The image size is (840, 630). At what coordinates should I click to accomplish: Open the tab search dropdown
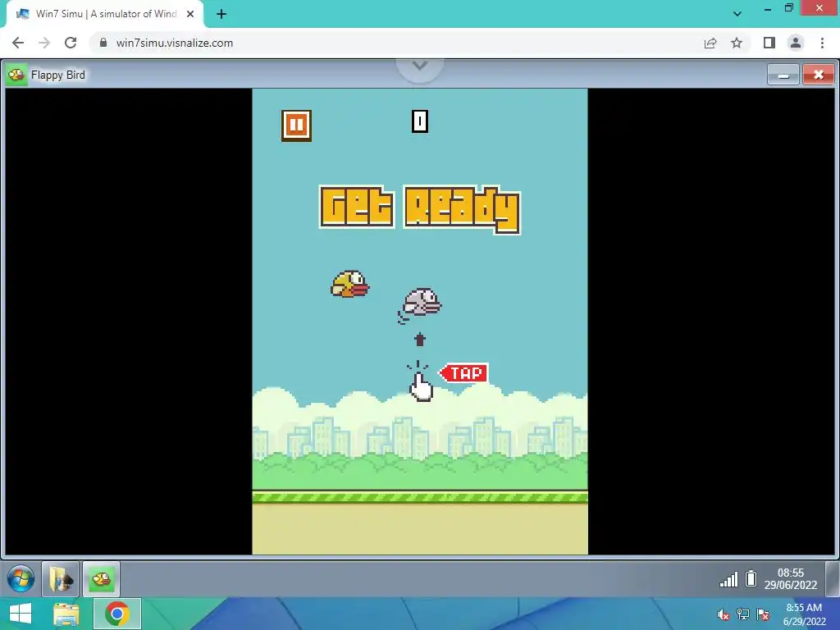[x=737, y=14]
